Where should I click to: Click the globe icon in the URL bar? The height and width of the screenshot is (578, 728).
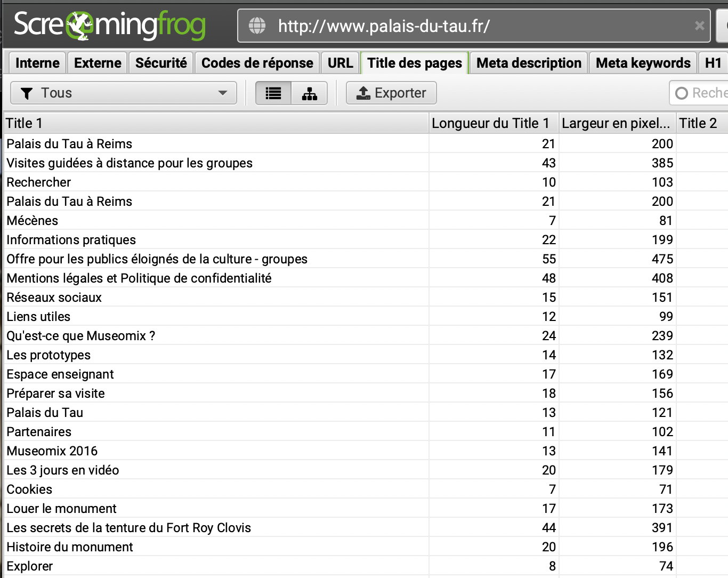257,26
